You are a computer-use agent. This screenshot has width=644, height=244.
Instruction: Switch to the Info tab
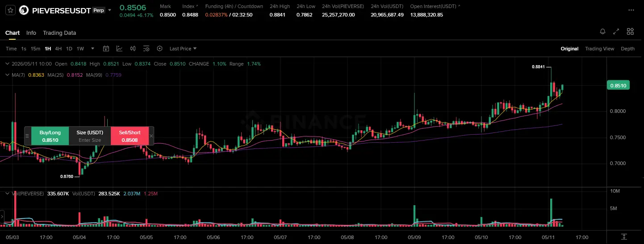point(31,33)
